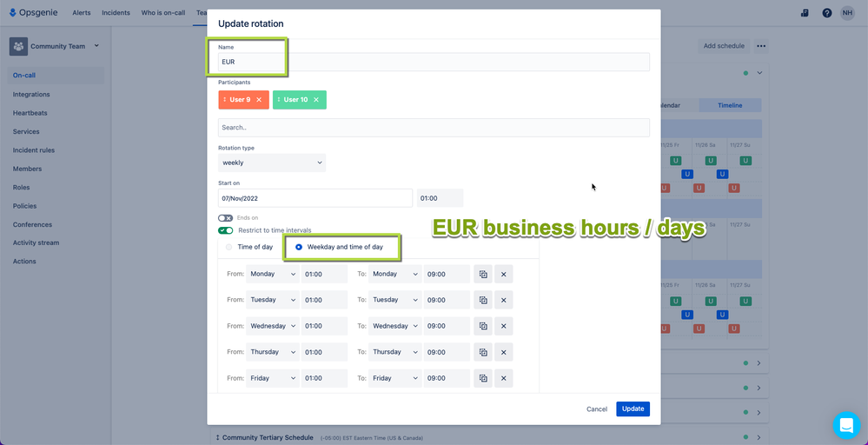Viewport: 868px width, 445px height.
Task: Open the help question mark icon
Action: coord(827,13)
